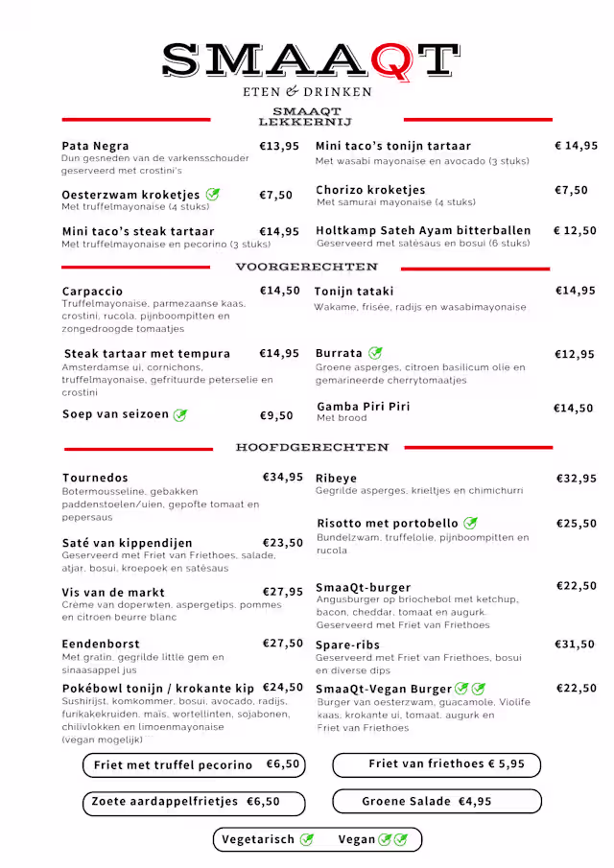Click the double leaf icon beside Vegan legend
This screenshot has width=614, height=868.
[x=392, y=839]
